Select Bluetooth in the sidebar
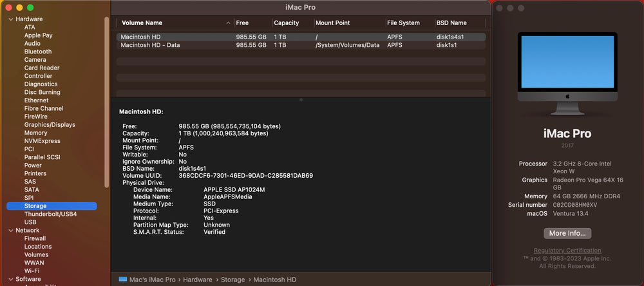 pyautogui.click(x=38, y=52)
